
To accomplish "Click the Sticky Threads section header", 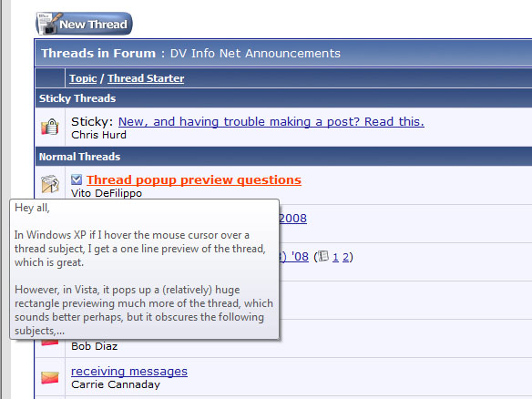I will click(283, 98).
